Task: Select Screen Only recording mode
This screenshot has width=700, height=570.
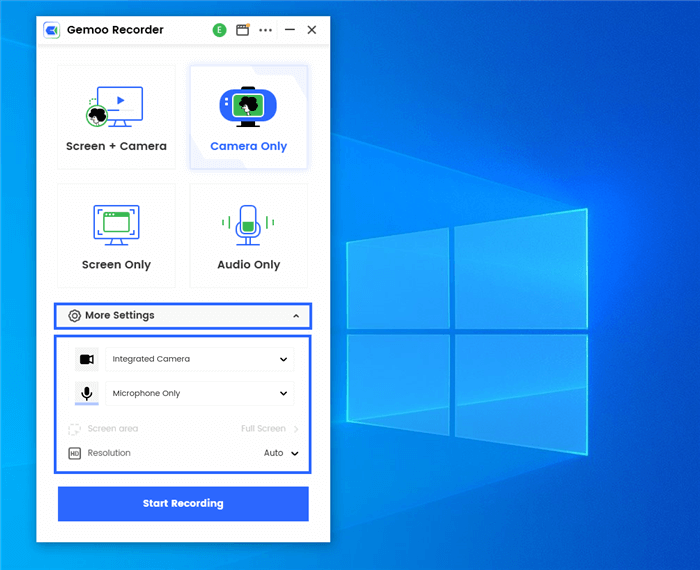Action: pyautogui.click(x=117, y=236)
